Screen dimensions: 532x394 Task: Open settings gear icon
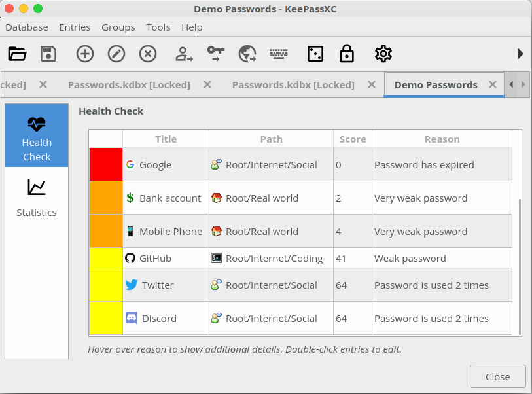coord(383,54)
